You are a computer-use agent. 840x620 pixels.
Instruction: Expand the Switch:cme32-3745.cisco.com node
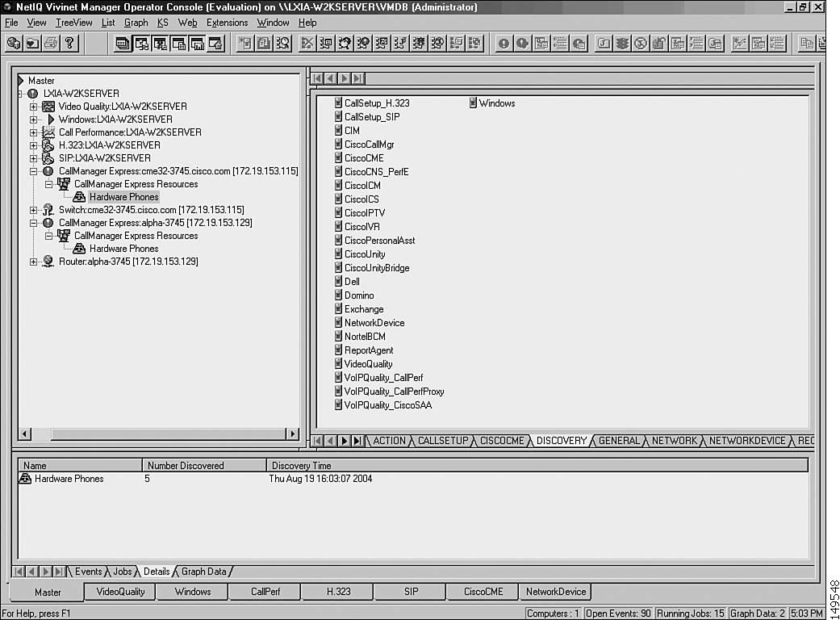click(33, 210)
